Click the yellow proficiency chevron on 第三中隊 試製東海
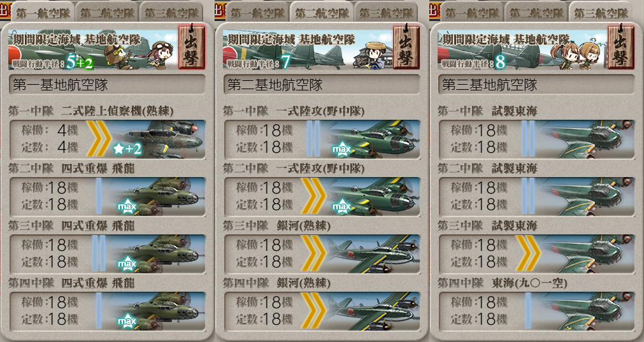644x342 pixels. coord(528,253)
